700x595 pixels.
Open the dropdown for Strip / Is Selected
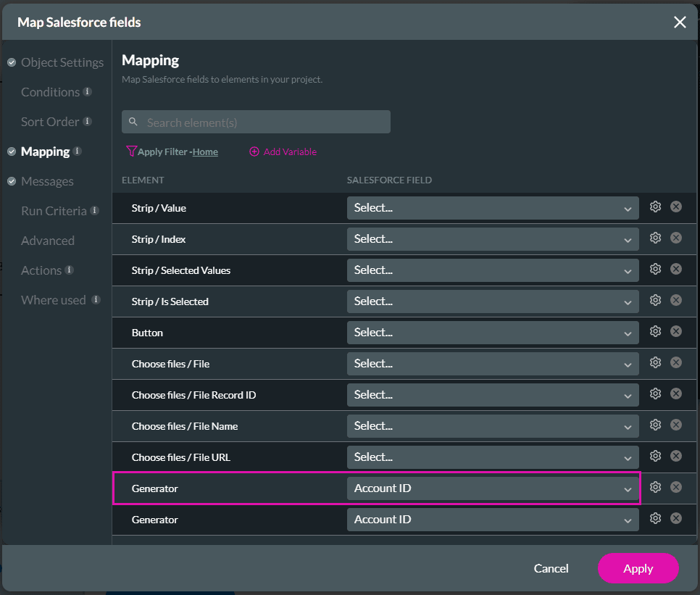coord(492,301)
